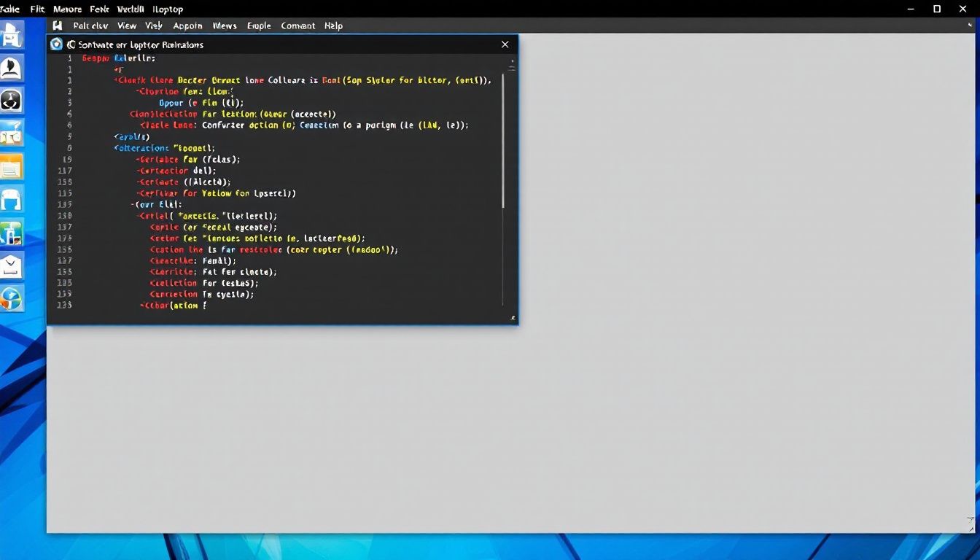This screenshot has width=980, height=560.
Task: Click the resize grip at editor bottom-right corner
Action: point(513,319)
